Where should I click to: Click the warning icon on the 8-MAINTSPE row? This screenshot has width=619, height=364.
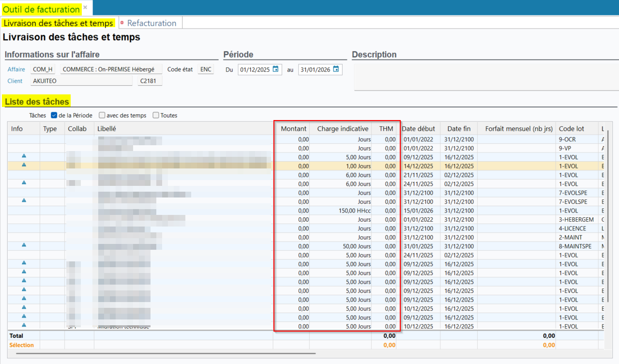pyautogui.click(x=24, y=245)
